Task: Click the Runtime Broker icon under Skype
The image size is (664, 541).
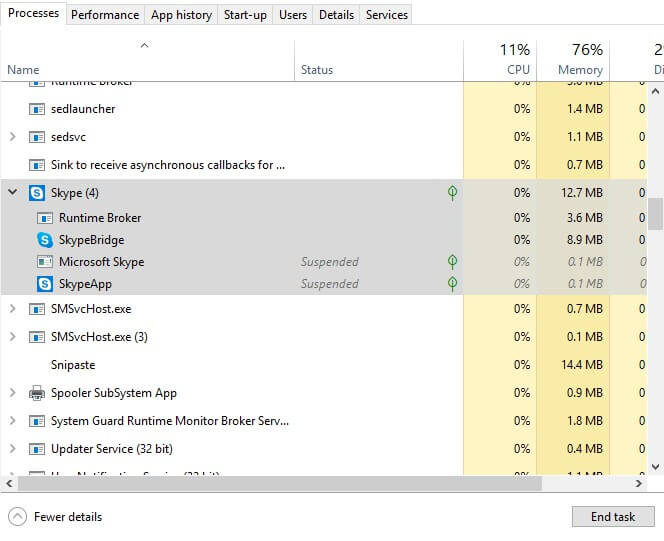Action: (45, 218)
